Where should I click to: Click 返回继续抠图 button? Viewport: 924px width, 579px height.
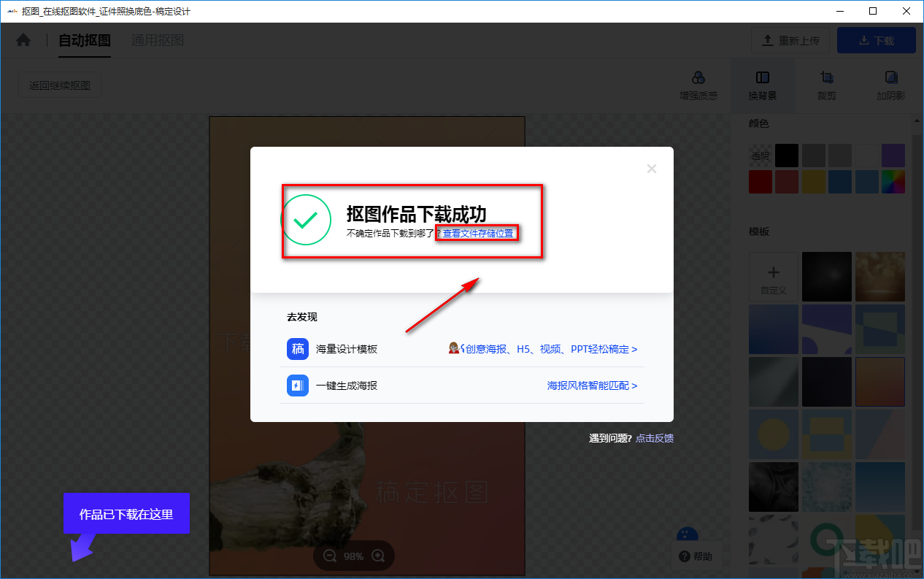point(60,85)
